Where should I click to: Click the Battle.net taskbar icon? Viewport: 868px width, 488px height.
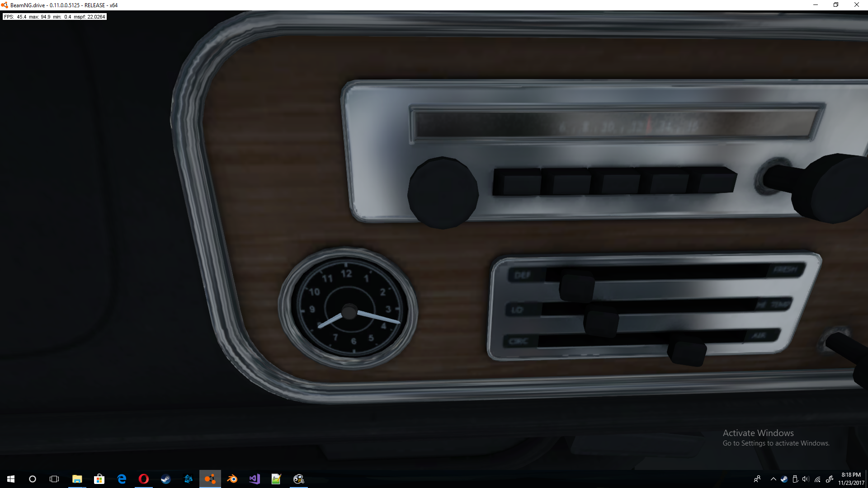click(x=188, y=479)
